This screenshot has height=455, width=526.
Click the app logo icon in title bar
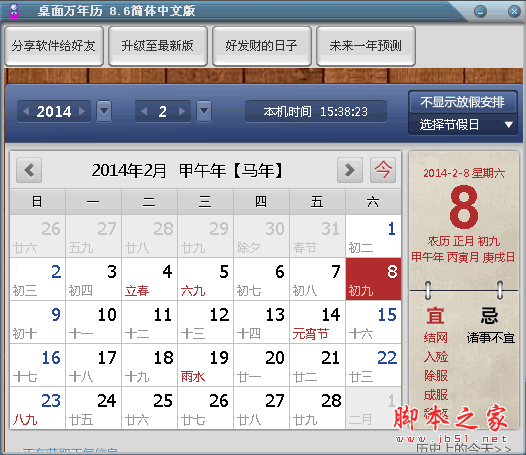(x=14, y=11)
